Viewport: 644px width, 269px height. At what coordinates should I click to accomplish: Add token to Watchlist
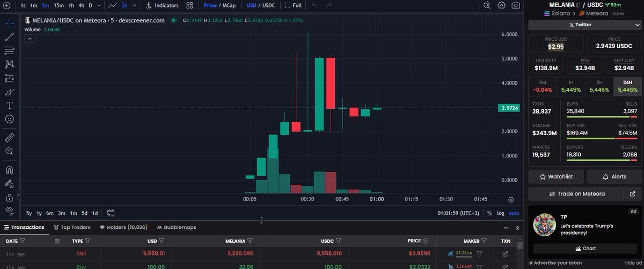(x=556, y=176)
